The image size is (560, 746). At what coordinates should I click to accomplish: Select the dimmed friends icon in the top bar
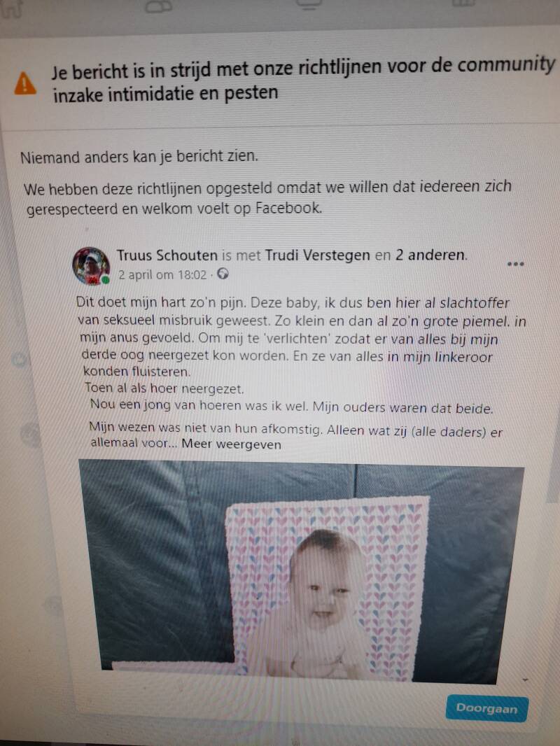pyautogui.click(x=158, y=6)
